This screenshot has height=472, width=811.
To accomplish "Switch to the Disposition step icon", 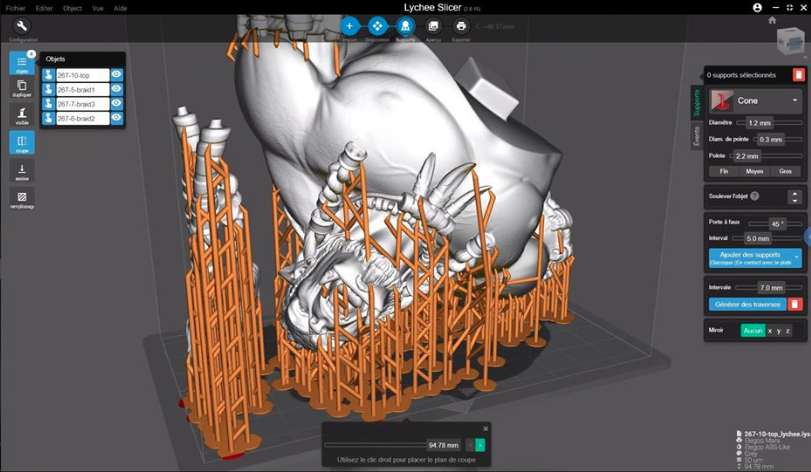I will [378, 26].
